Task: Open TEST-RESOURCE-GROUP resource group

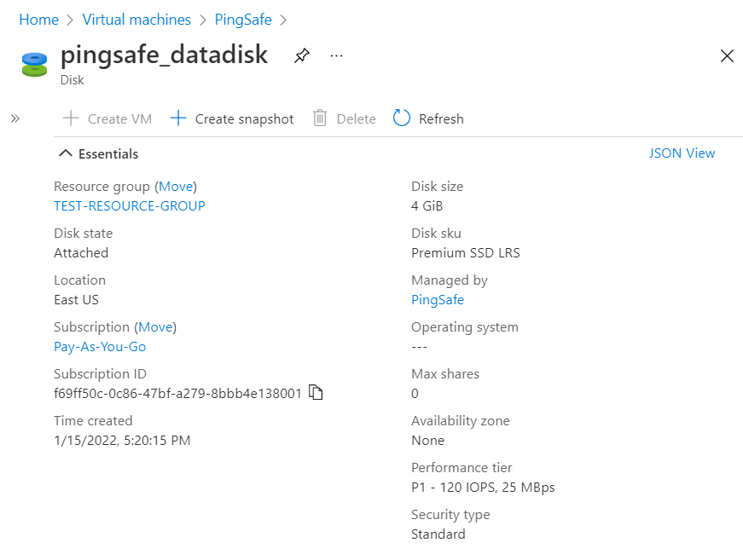Action: (129, 205)
